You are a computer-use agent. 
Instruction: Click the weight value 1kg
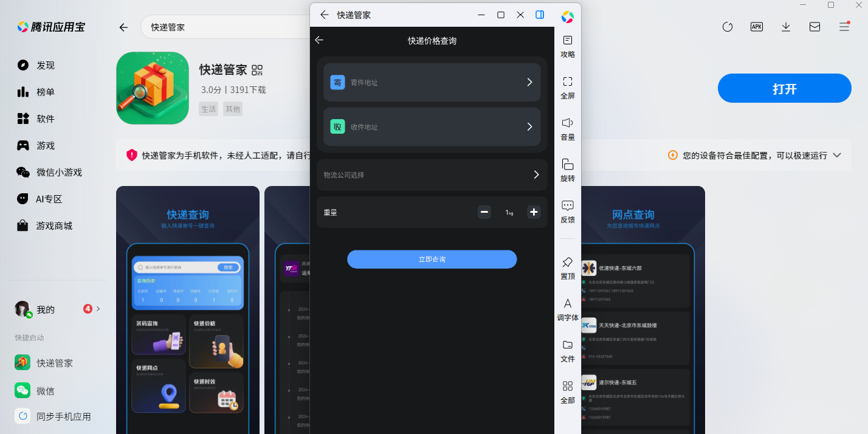tap(509, 213)
